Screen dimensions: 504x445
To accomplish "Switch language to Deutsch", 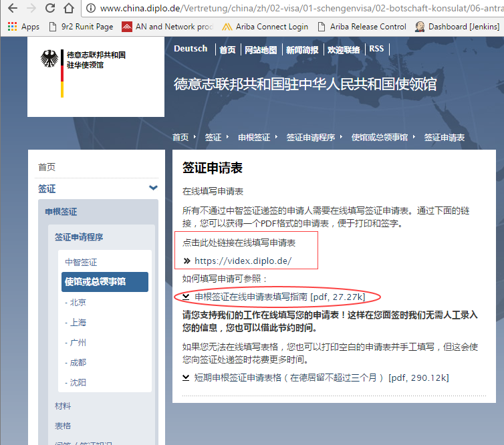I will 191,49.
